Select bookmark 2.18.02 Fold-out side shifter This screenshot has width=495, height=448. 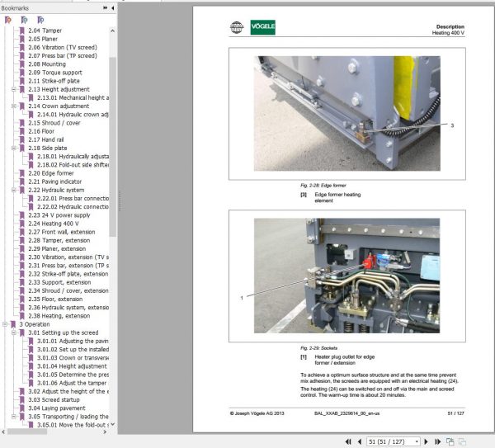pos(73,165)
